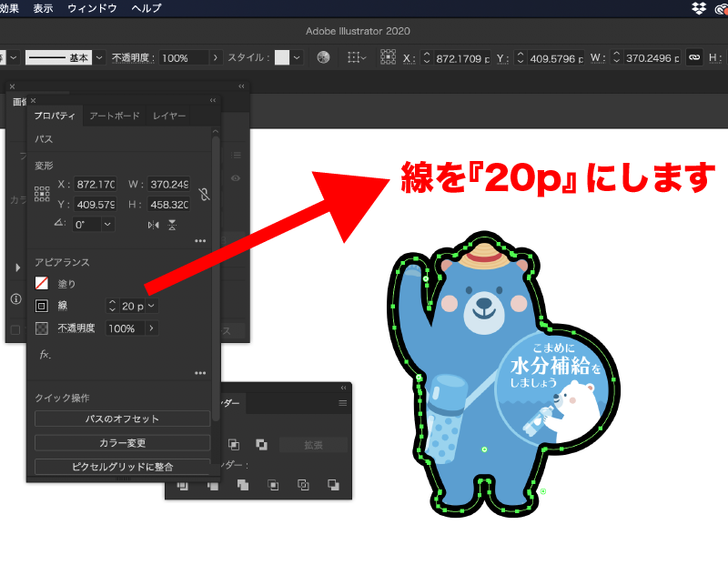Viewport: 728px width, 565px height.
Task: Switch to the レイヤー tab
Action: [x=169, y=116]
